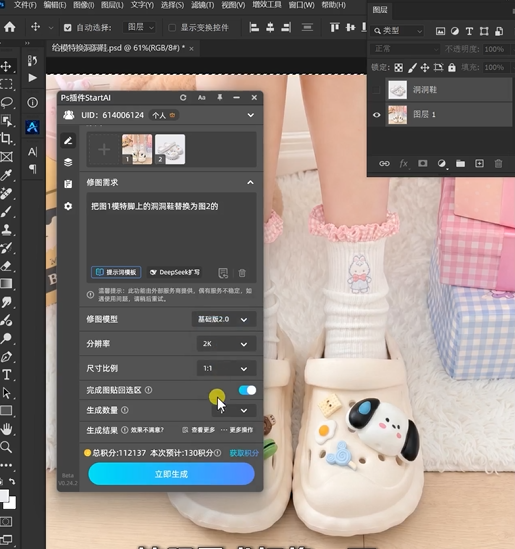Select the Clone Stamp tool

(x=6, y=229)
